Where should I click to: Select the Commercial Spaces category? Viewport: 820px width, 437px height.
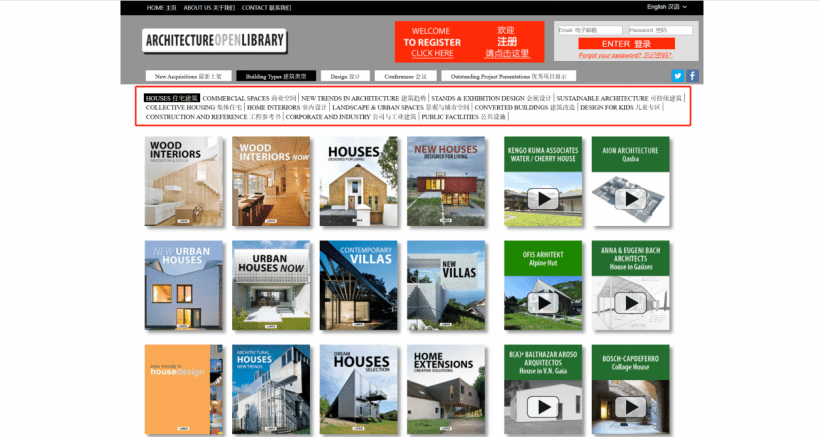235,98
